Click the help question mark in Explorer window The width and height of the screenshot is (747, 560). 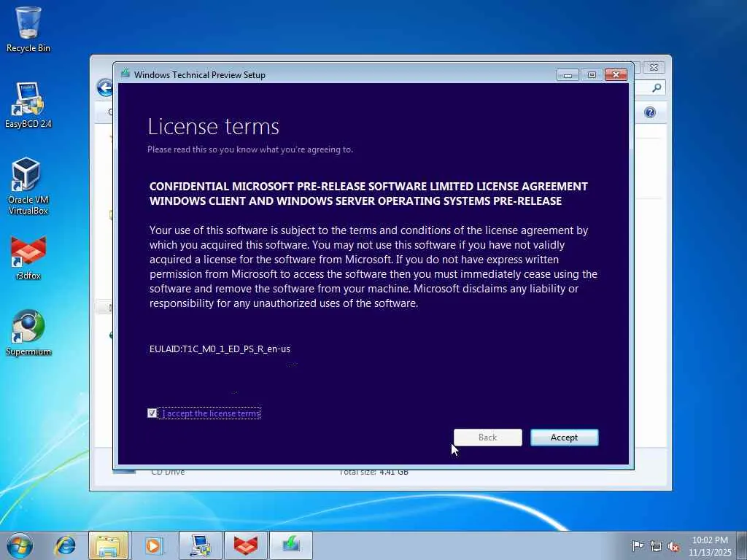click(650, 112)
